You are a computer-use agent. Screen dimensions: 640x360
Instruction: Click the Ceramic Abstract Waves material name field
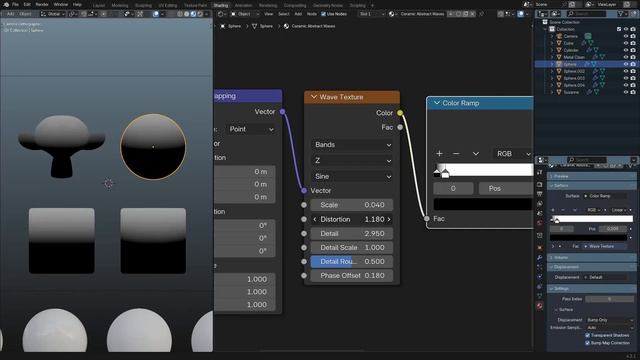[x=422, y=14]
